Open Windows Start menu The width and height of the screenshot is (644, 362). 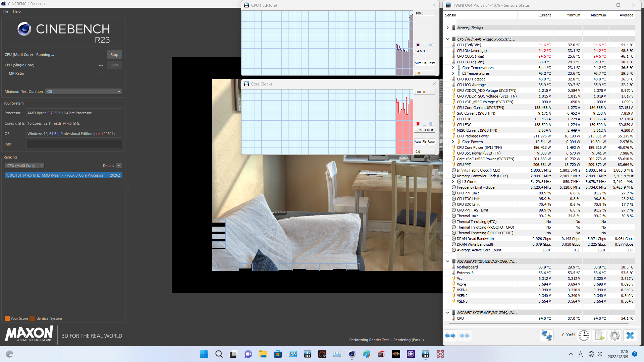pos(204,354)
